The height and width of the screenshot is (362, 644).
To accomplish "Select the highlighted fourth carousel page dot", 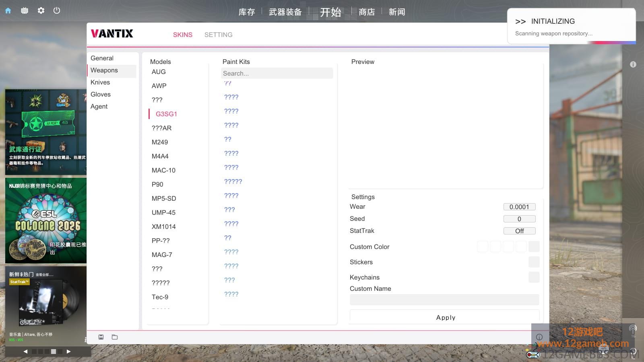I will click(54, 352).
